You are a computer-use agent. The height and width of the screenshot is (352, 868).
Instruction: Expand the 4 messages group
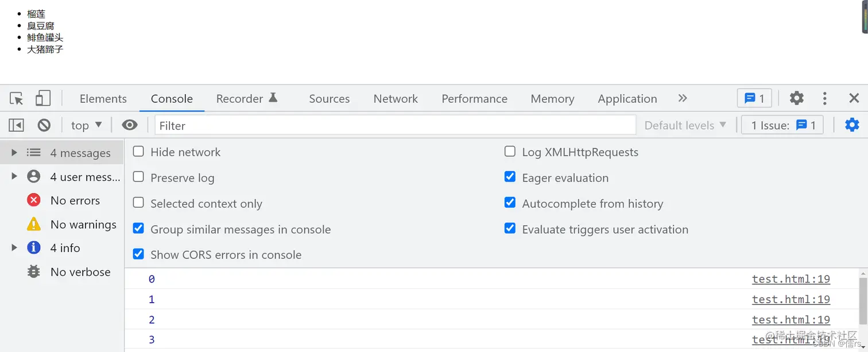(14, 153)
